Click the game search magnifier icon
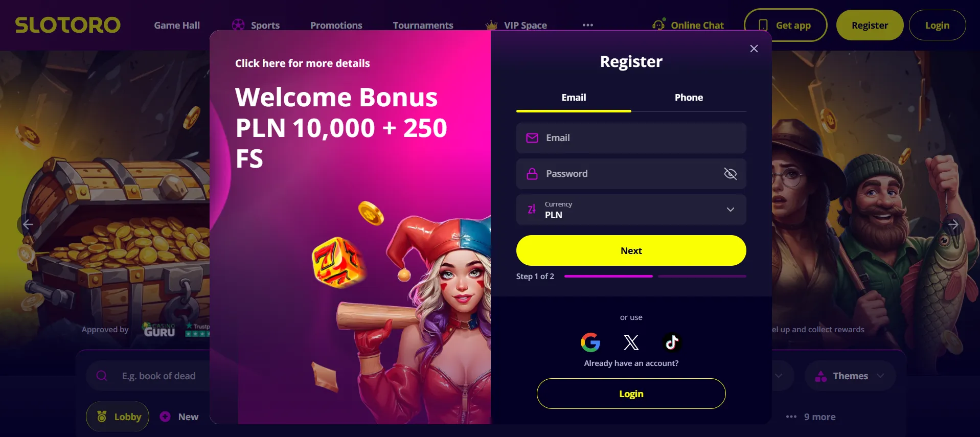980x437 pixels. [102, 376]
